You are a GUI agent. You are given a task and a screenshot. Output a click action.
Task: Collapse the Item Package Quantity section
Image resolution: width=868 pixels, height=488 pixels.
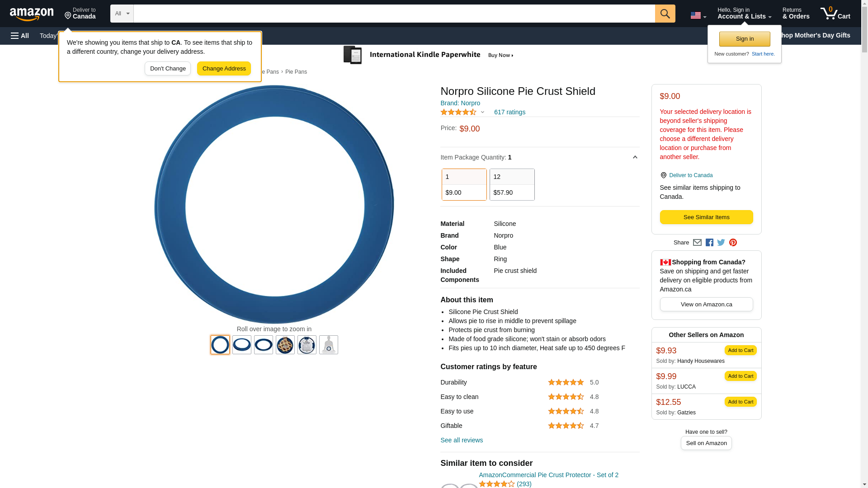[x=635, y=157]
